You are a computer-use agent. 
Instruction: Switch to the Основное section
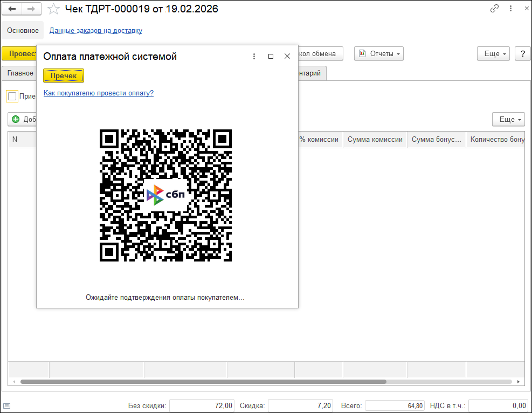pos(23,31)
